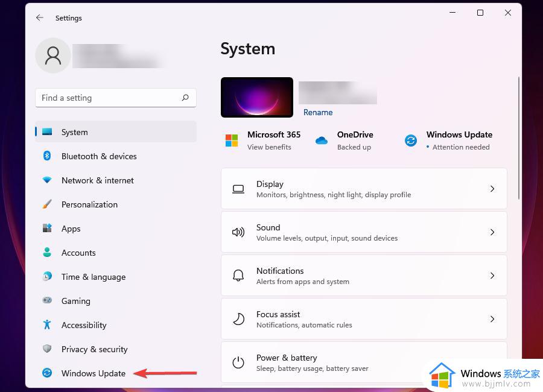This screenshot has height=392, width=543.
Task: Open Bluetooth & devices section
Action: coord(116,156)
